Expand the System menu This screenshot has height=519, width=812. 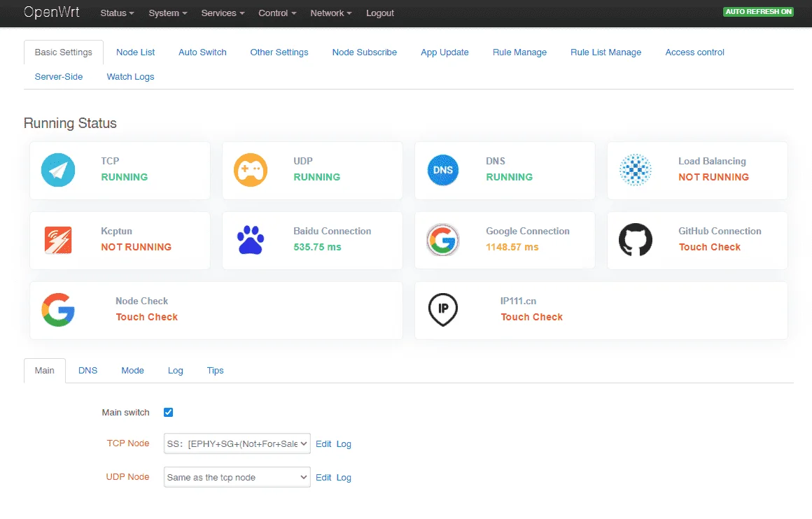point(168,13)
